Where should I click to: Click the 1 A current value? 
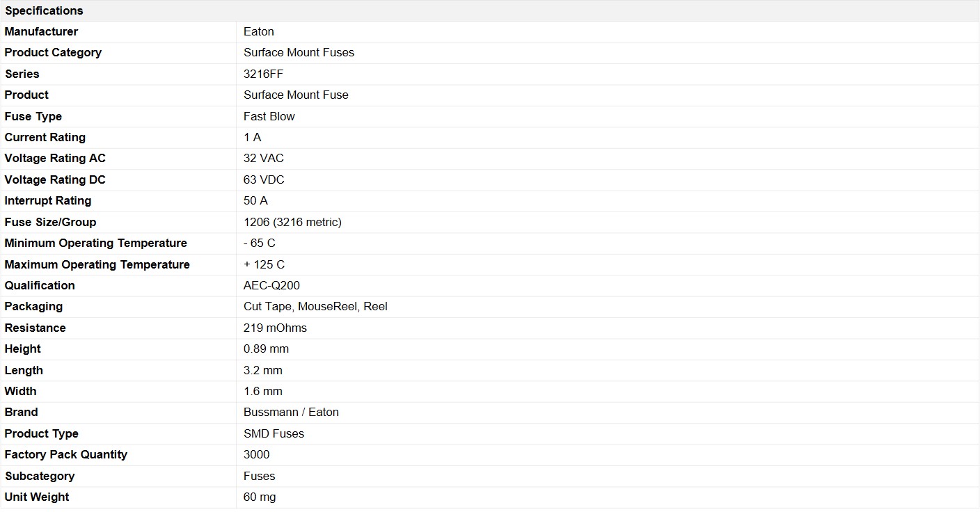click(x=253, y=137)
